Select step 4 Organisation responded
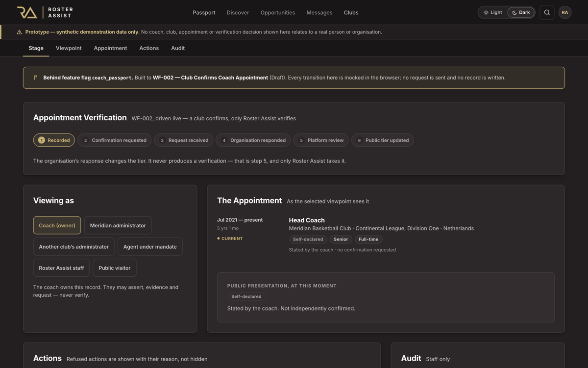This screenshot has height=368, width=588. 253,140
